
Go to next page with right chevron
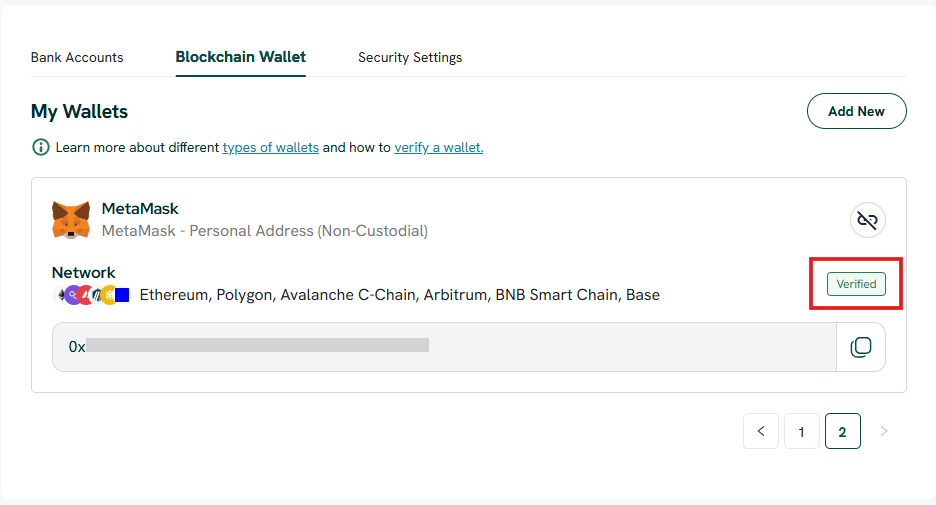pyautogui.click(x=884, y=431)
